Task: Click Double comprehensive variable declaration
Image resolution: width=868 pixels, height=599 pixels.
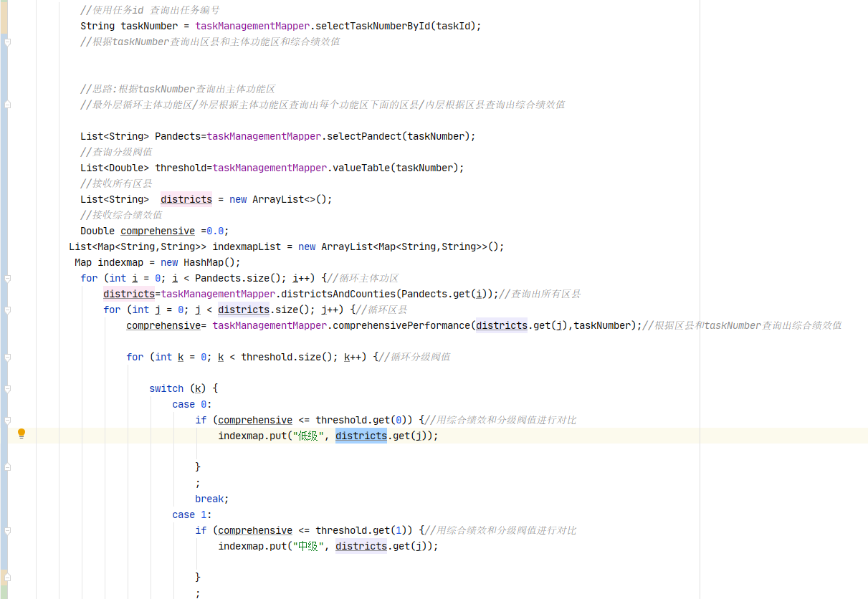Action: (138, 231)
